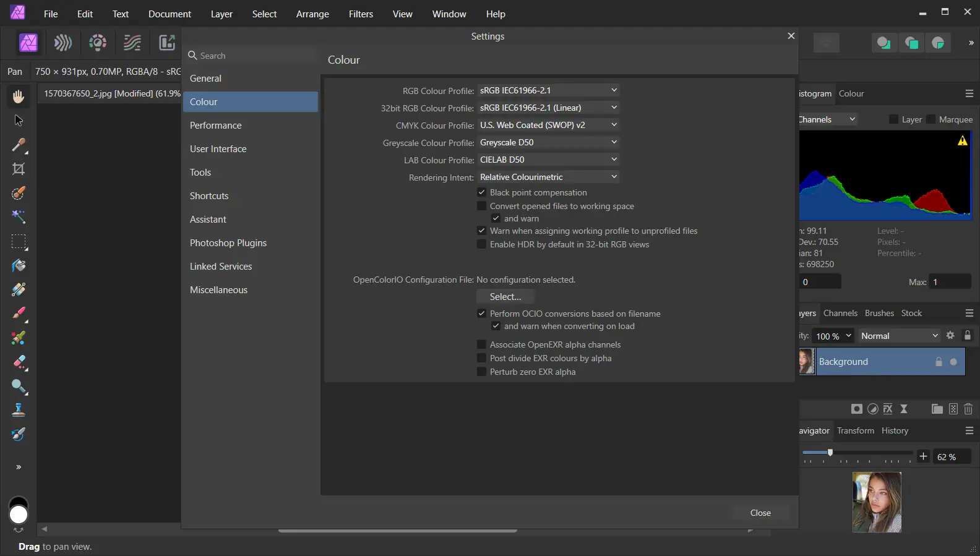
Task: Select the Paint Brush tool
Action: pos(19,314)
